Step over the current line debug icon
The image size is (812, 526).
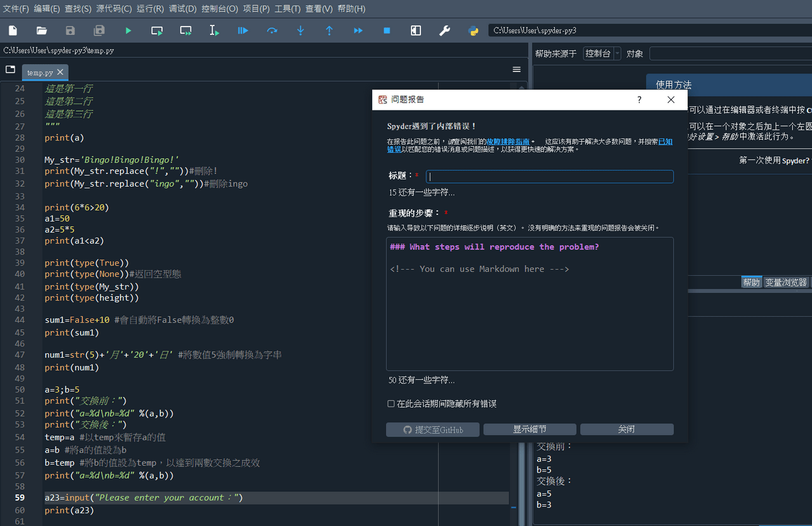(x=272, y=30)
